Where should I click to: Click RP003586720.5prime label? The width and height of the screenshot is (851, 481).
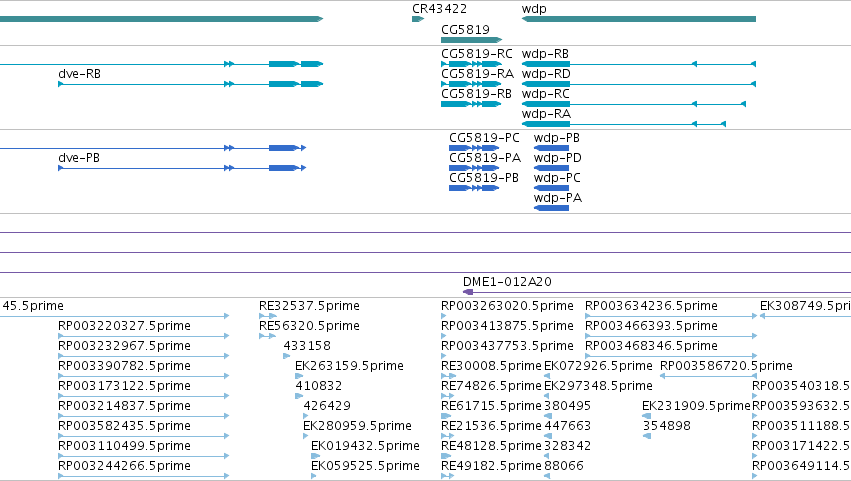[x=726, y=366]
